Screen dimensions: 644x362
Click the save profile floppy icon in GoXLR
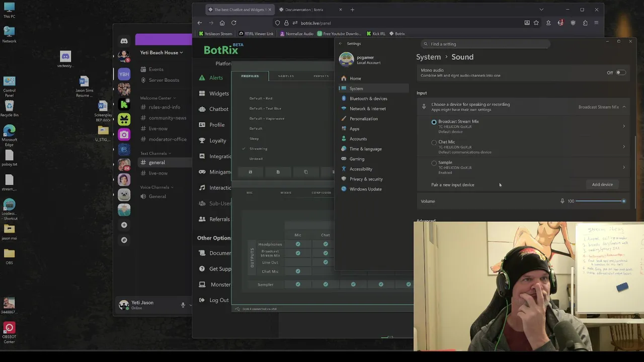(x=250, y=172)
